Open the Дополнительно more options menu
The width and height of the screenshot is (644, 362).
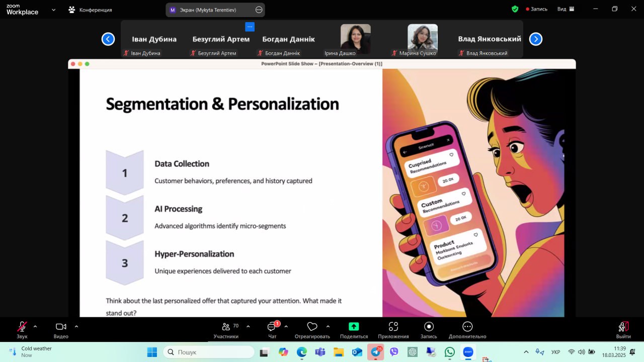tap(467, 330)
